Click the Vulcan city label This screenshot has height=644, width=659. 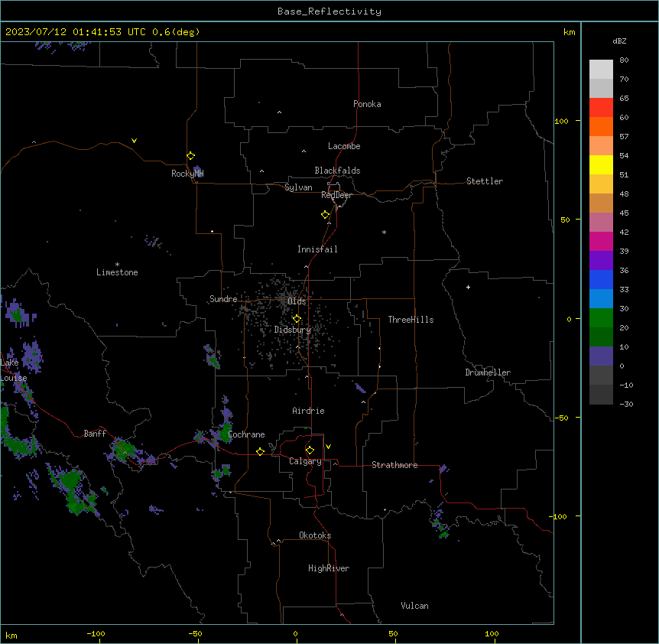tap(415, 606)
